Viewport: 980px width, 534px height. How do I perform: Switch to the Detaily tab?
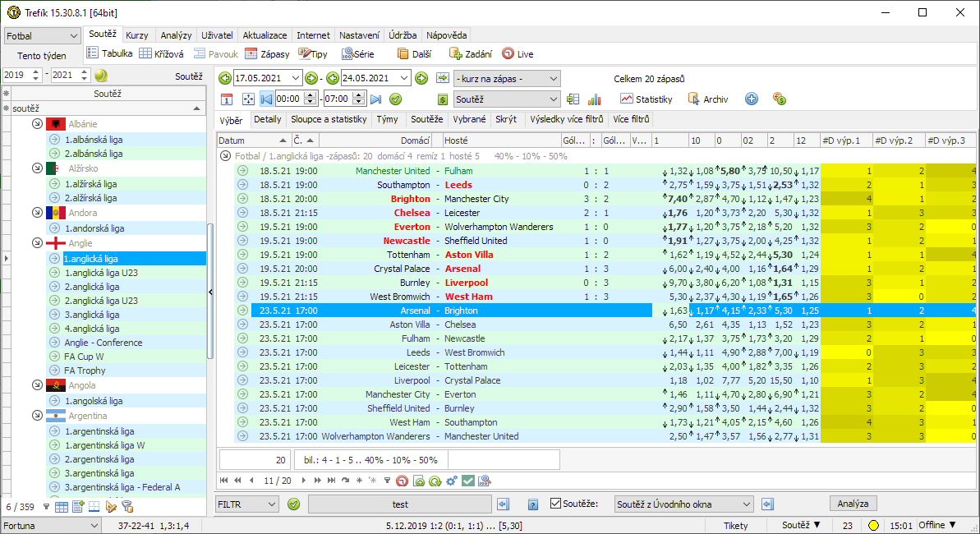(268, 119)
